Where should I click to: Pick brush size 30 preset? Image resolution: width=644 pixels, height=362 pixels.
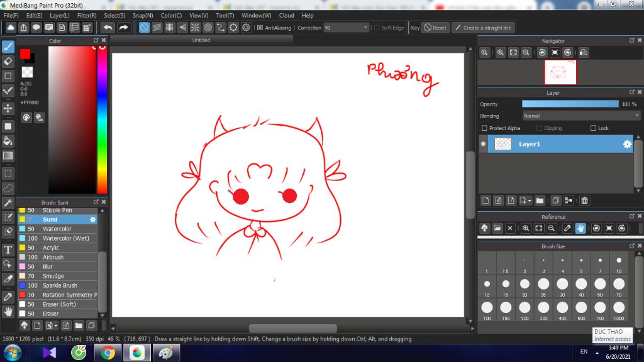562,286
